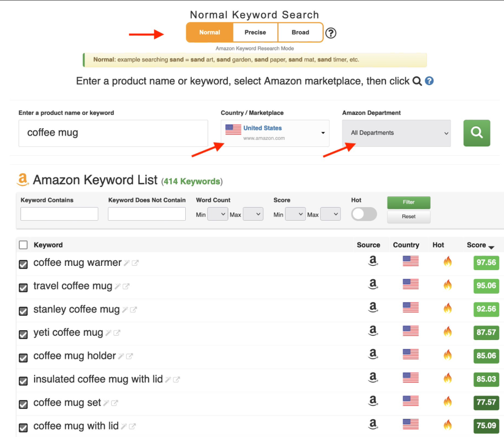Open the Word Count Min dropdown
This screenshot has height=437, width=504.
click(x=217, y=215)
